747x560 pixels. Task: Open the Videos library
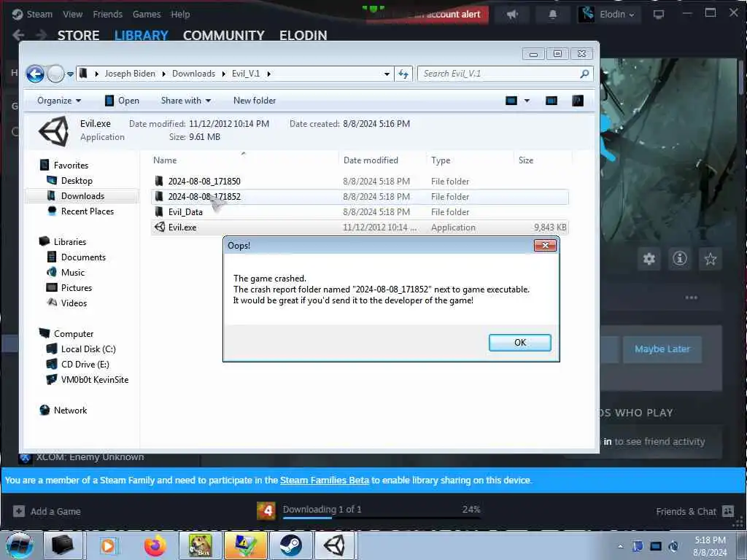pos(74,303)
